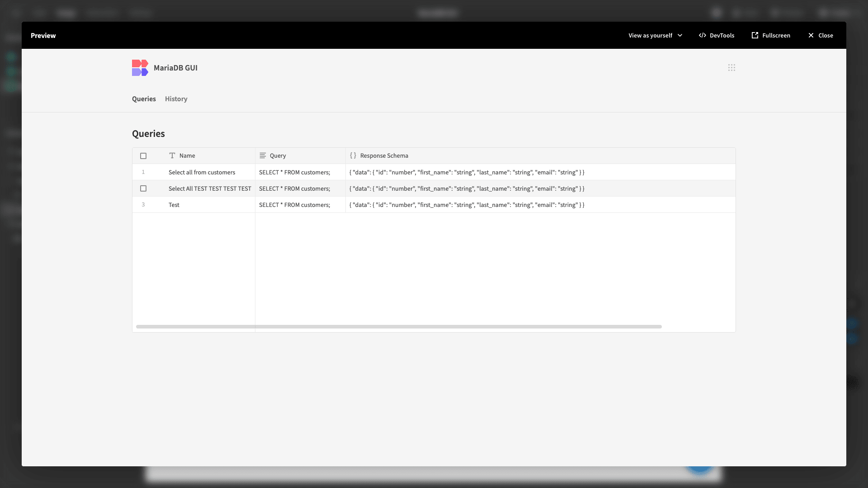Image resolution: width=868 pixels, height=488 pixels.
Task: Select the Queries tab
Action: tap(144, 99)
